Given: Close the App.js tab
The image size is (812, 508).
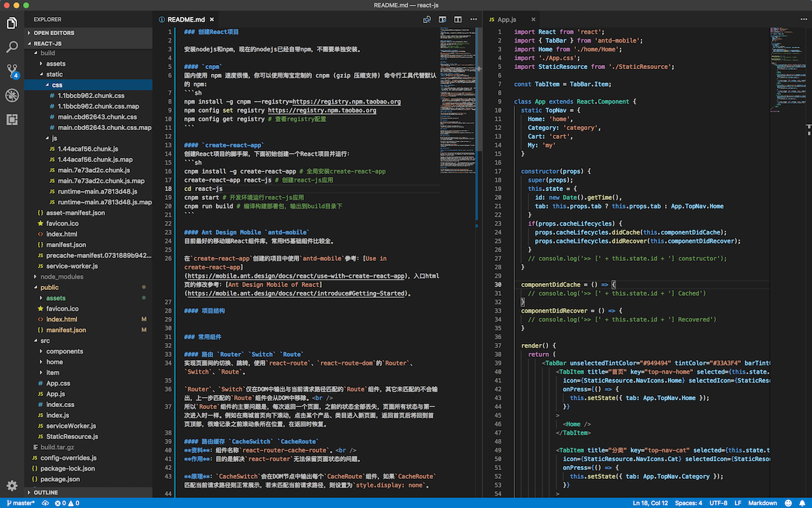Looking at the screenshot, I should (535, 20).
